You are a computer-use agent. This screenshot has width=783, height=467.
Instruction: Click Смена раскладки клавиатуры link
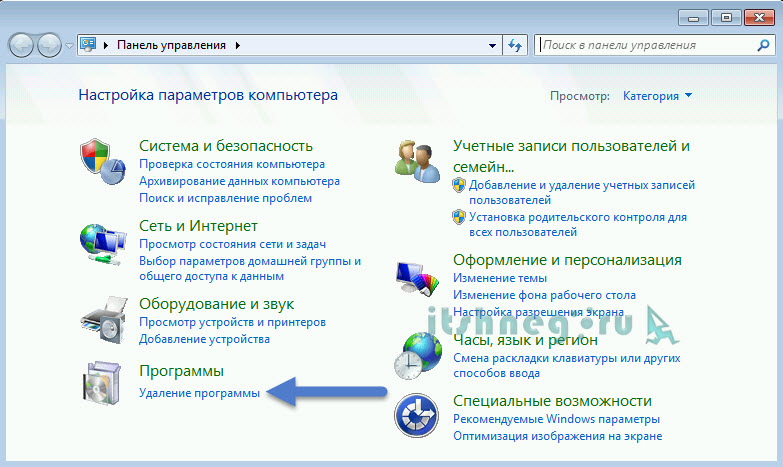click(567, 366)
